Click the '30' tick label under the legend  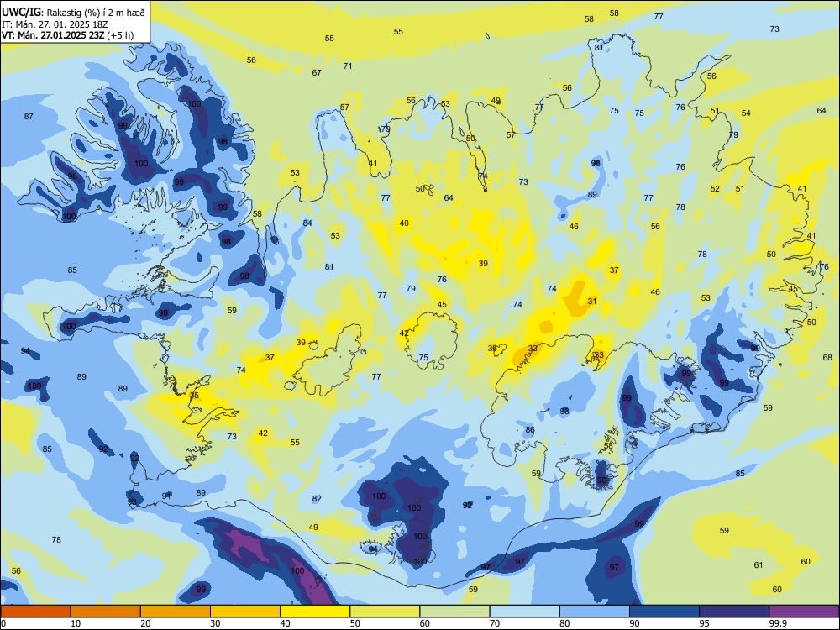point(215,623)
